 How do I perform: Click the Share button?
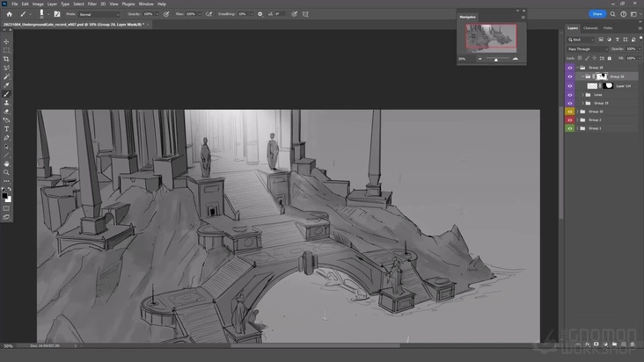click(x=597, y=14)
